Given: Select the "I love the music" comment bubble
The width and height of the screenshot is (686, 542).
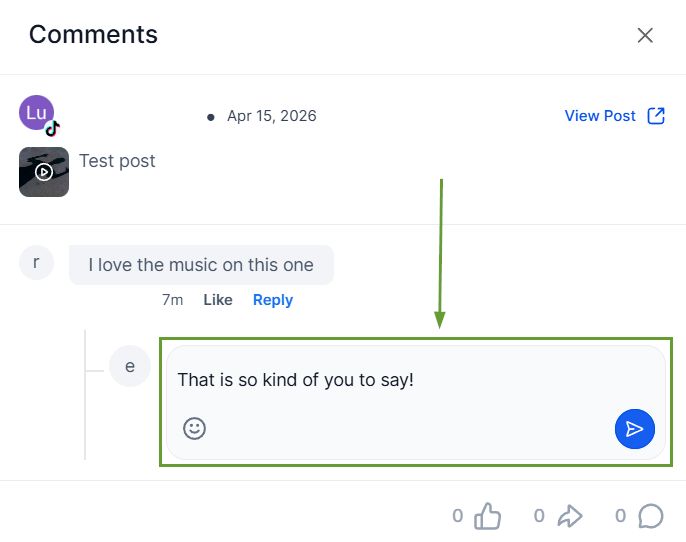Looking at the screenshot, I should click(201, 265).
